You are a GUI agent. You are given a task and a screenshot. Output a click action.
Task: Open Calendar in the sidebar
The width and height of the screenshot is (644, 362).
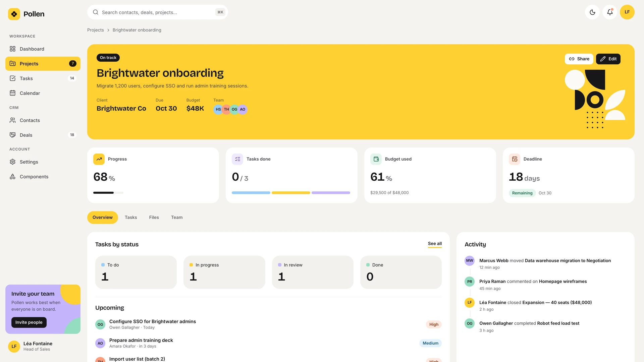pos(43,93)
